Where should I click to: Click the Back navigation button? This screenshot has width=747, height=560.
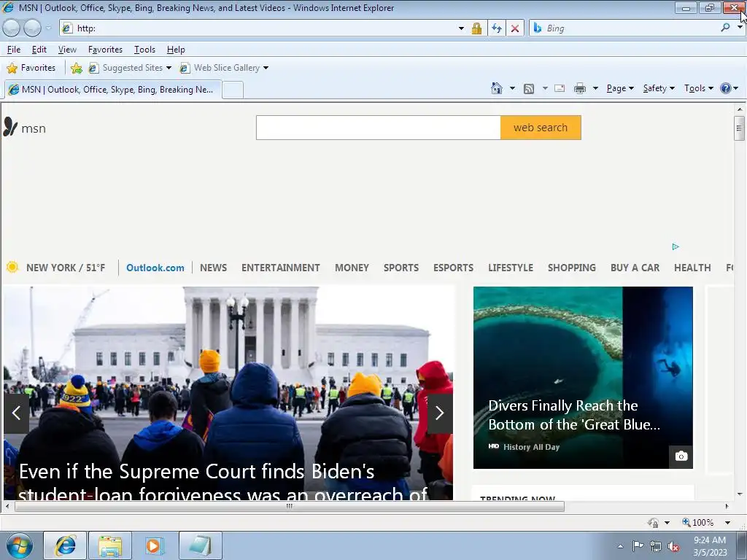[12, 28]
